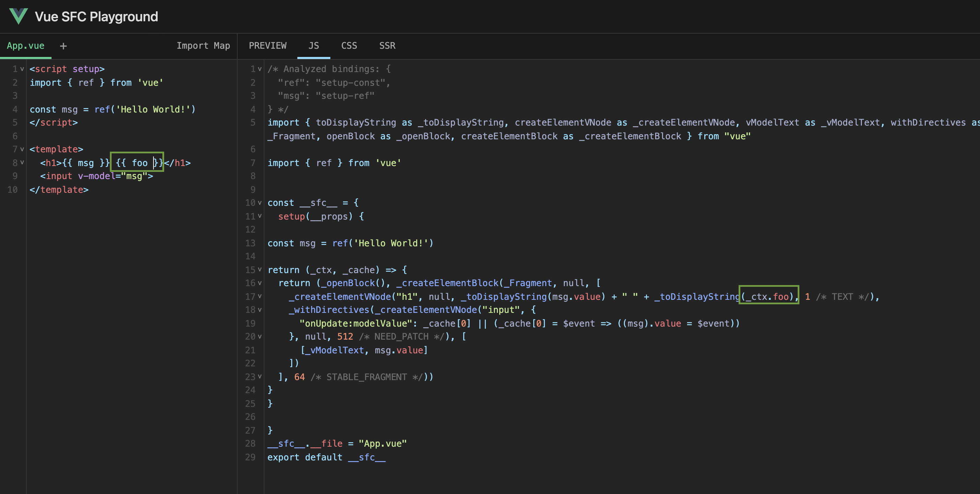This screenshot has height=494, width=980.
Task: Click "msg": "setup-ref" binding comment
Action: (x=326, y=96)
